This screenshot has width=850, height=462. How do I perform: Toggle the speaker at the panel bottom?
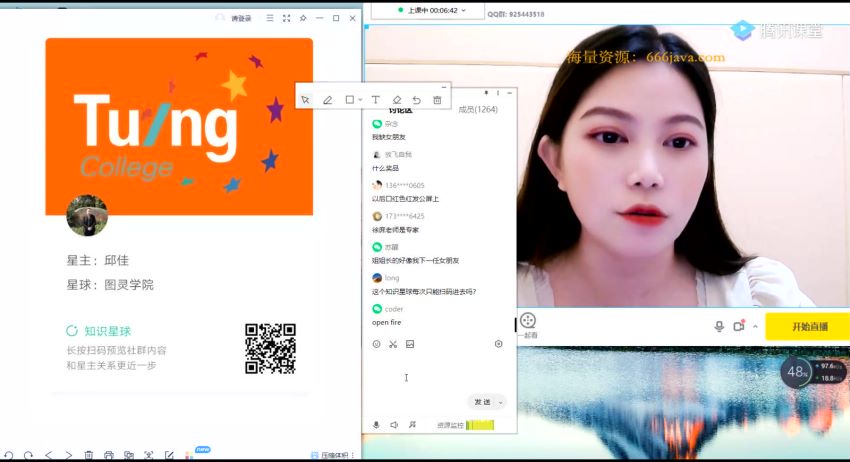(394, 425)
